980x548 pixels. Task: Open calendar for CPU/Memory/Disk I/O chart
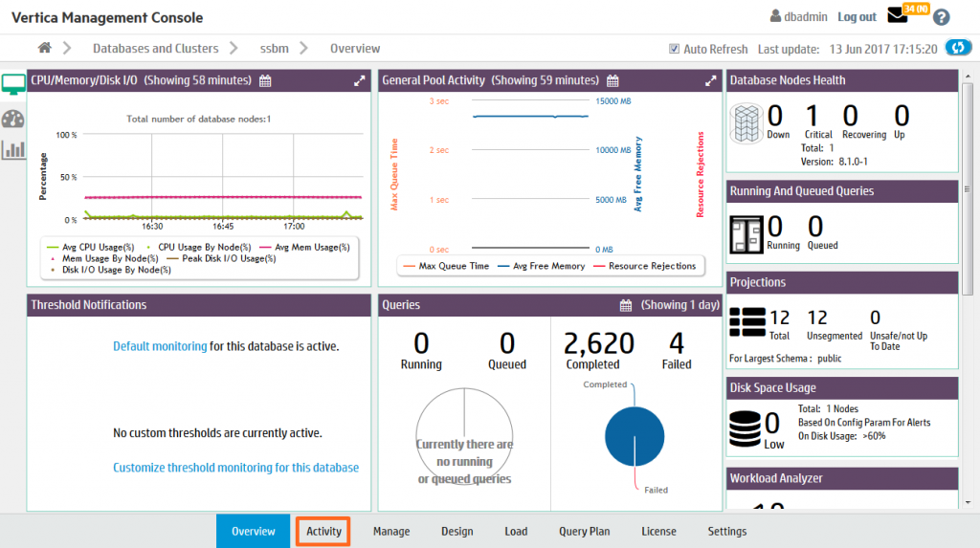coord(266,80)
